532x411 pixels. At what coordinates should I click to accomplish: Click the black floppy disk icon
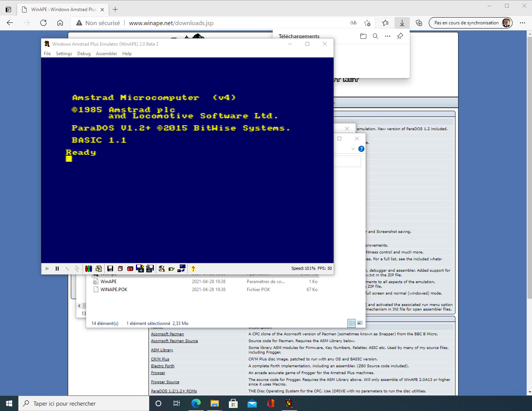(110, 269)
